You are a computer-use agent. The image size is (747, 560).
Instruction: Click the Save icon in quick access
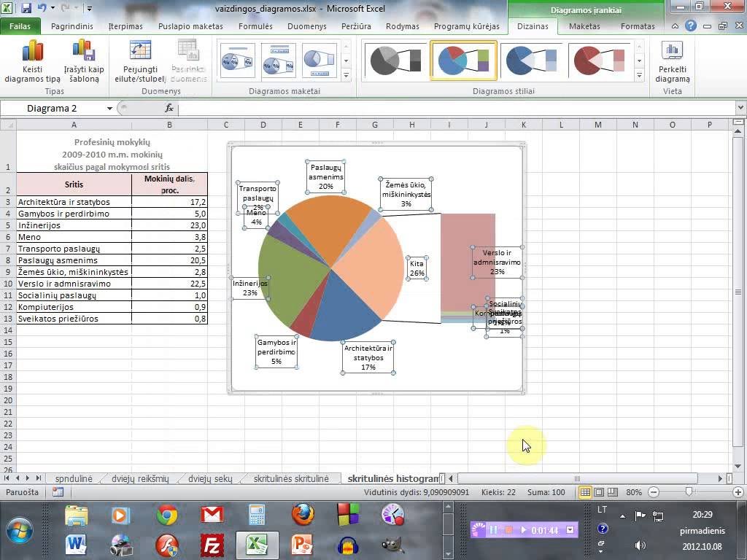coord(26,8)
